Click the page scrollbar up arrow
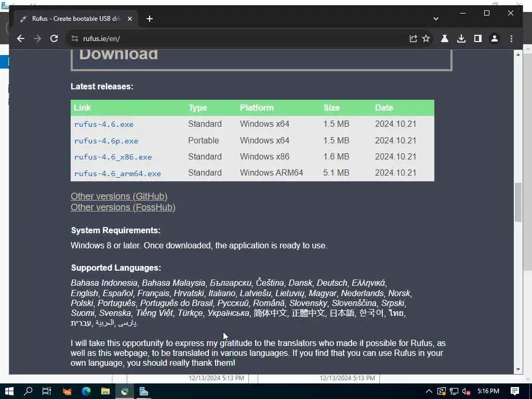Screen dimensions: 532x399 click(x=518, y=54)
